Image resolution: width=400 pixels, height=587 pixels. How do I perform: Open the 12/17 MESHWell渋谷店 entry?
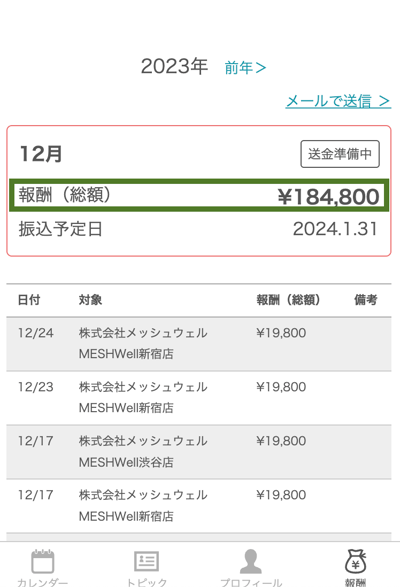(x=199, y=452)
